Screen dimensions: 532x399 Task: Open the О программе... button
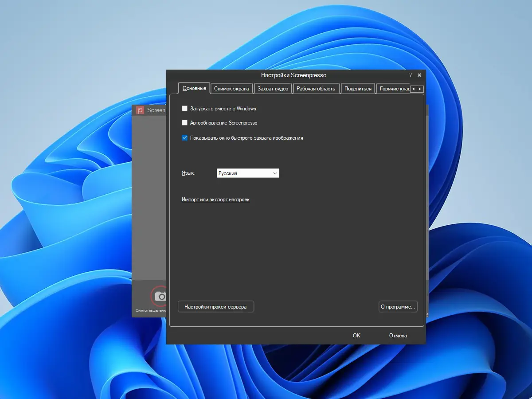tap(398, 306)
